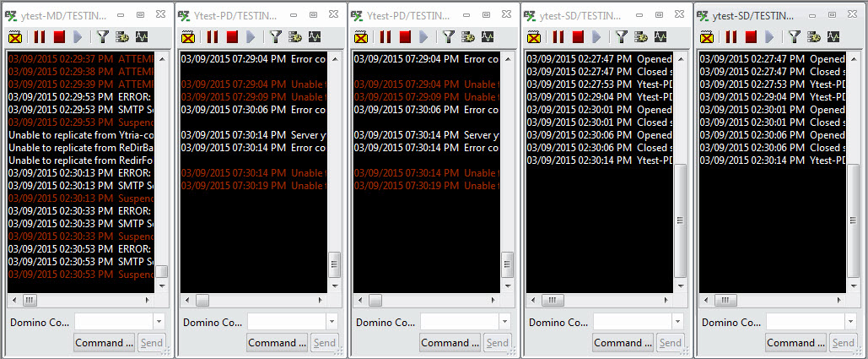Click the filter funnel icon in ytest-MD
Image resolution: width=868 pixels, height=359 pixels.
point(102,36)
